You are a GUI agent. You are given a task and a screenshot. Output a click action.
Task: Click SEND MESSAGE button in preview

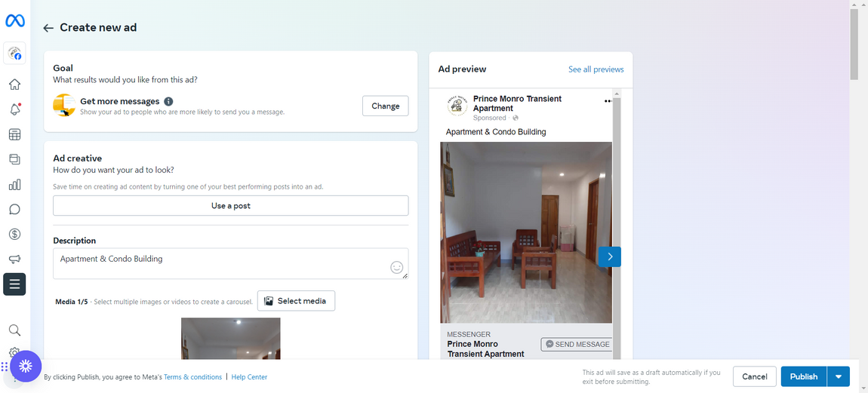(577, 344)
